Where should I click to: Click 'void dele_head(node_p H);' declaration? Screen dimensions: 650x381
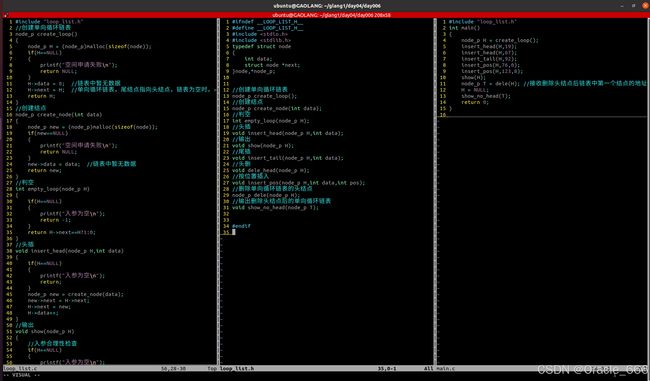(x=271, y=170)
